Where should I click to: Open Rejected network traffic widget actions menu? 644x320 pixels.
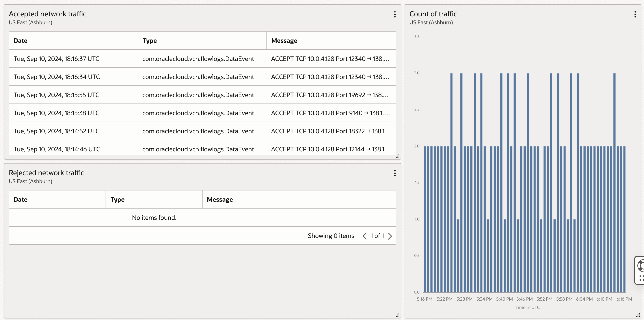(395, 173)
